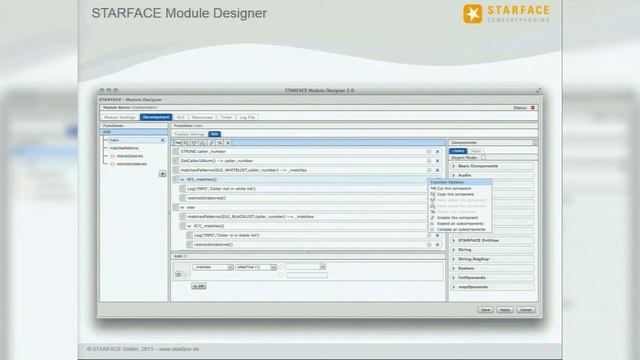Click the icon beside the main function entry
640x360 pixels.
click(x=162, y=140)
